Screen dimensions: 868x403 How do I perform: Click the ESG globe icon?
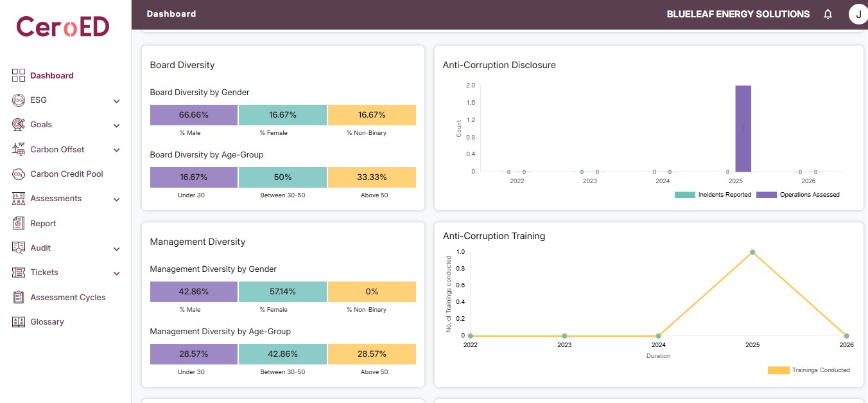click(19, 100)
